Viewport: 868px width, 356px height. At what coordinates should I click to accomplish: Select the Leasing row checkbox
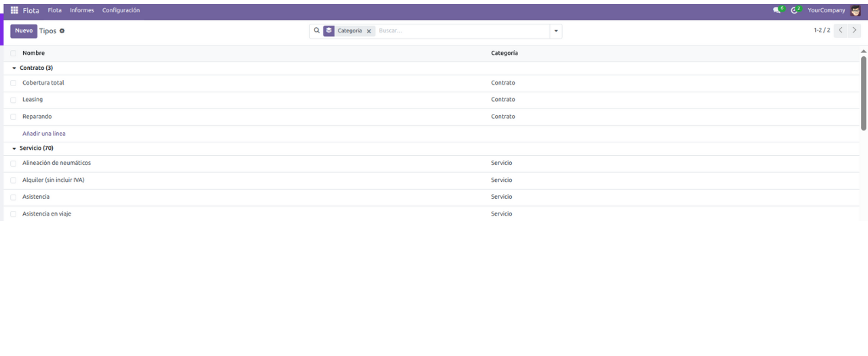13,100
